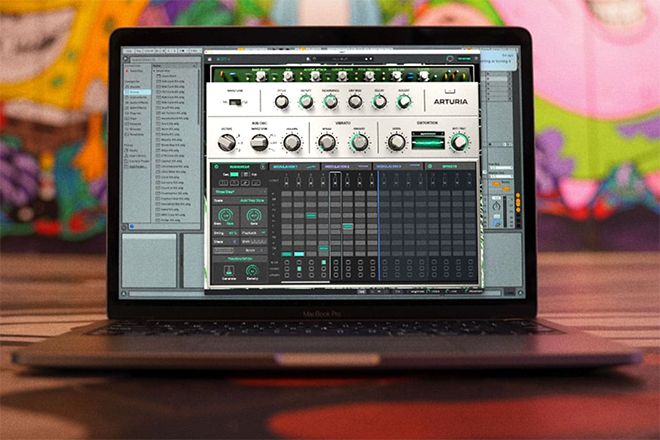The height and width of the screenshot is (440, 660).
Task: Switch to the Effects tab
Action: click(x=450, y=167)
